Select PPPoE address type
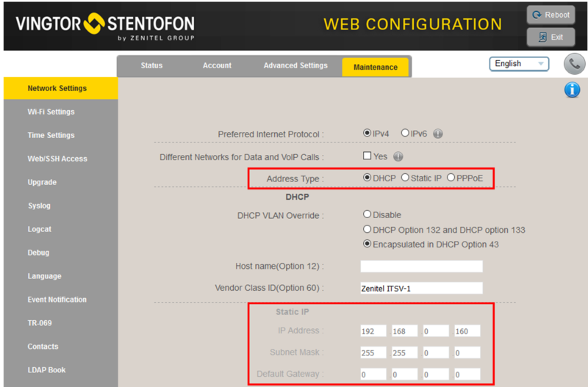Viewport: 588px width, 387px height. click(451, 178)
